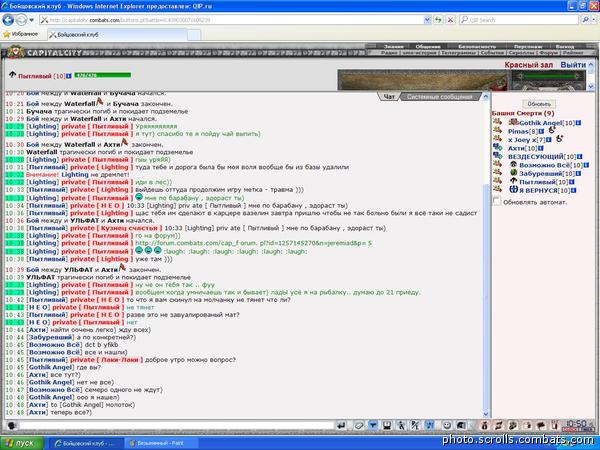Open the Избранное favorites button
This screenshot has width=600, height=450.
tap(21, 34)
